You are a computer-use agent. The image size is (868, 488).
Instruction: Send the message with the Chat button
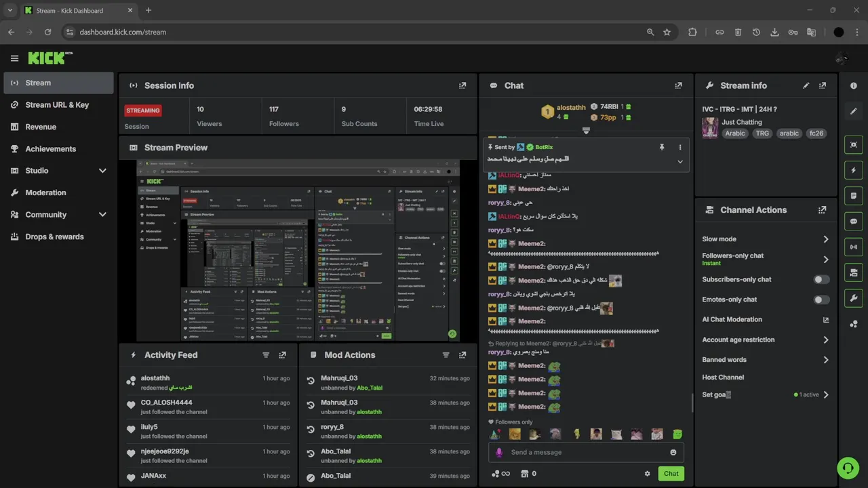671,474
